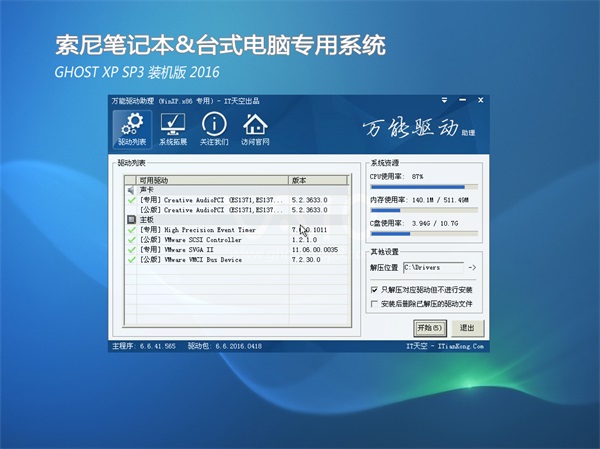Click the 声卡 speaker category icon
This screenshot has height=449, width=600.
(x=131, y=189)
